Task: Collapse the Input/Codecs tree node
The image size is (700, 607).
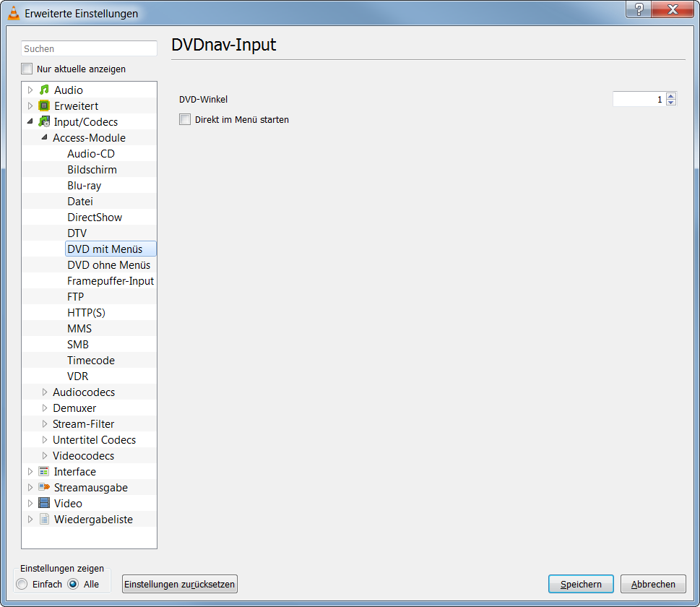Action: click(x=30, y=121)
